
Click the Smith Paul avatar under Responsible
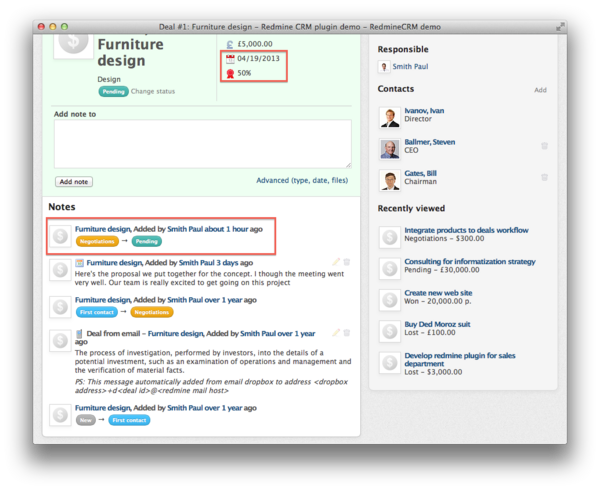384,67
